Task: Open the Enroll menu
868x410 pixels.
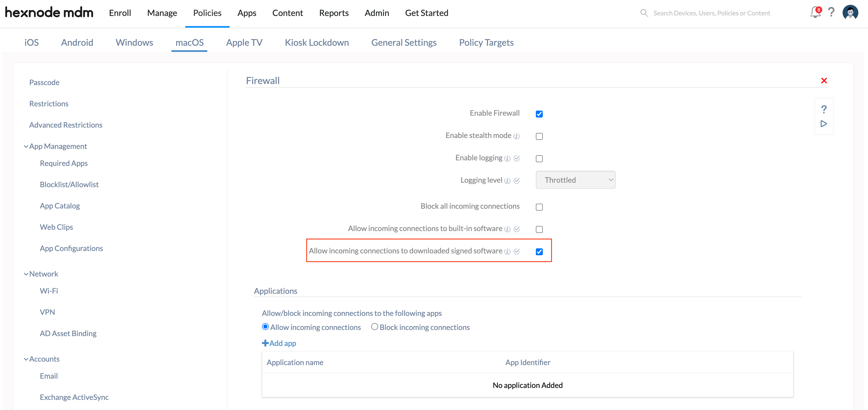Action: coord(120,13)
